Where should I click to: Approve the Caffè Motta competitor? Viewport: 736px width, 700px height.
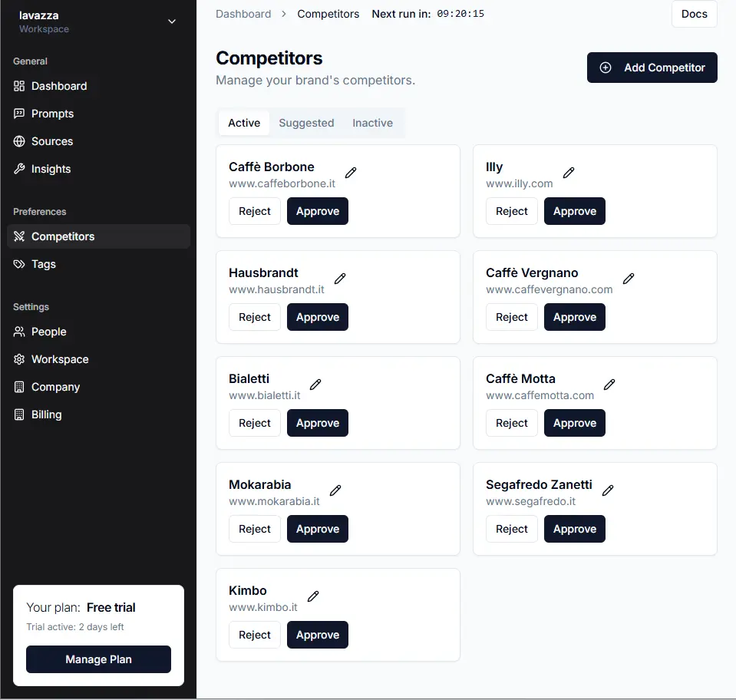pos(575,423)
